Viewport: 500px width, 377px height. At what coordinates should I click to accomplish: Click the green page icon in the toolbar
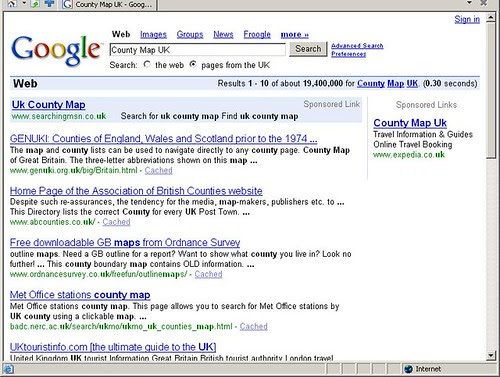click(x=35, y=4)
